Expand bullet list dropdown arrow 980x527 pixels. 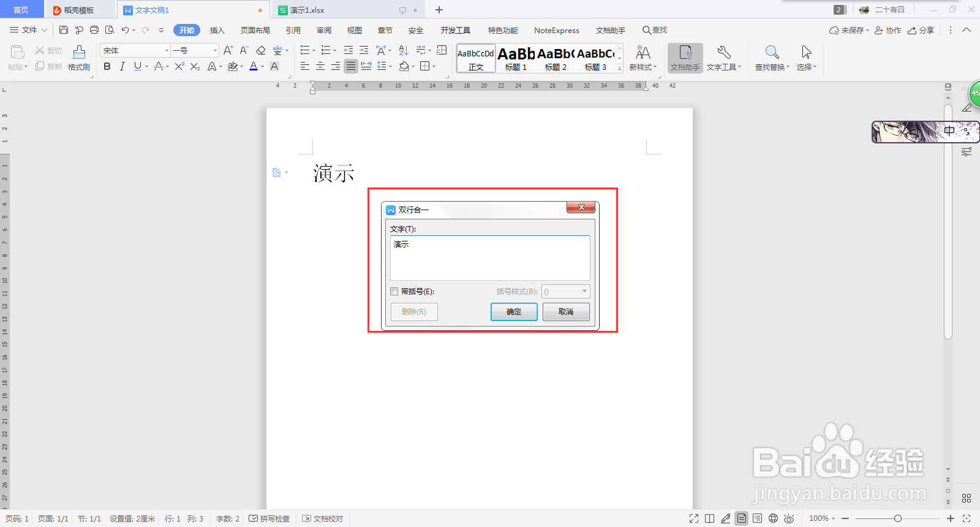[314, 50]
